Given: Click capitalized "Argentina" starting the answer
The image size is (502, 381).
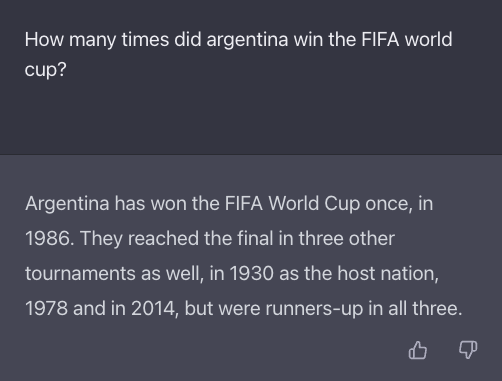Looking at the screenshot, I should (67, 204).
